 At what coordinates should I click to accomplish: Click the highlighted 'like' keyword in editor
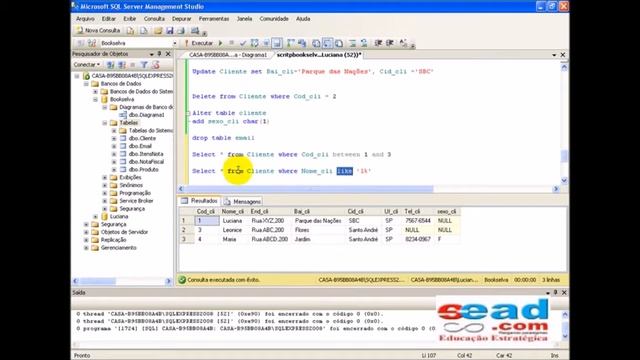pos(344,171)
